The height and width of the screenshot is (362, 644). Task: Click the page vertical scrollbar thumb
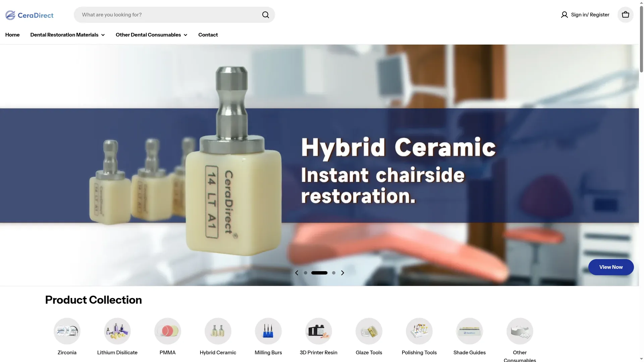point(641,39)
